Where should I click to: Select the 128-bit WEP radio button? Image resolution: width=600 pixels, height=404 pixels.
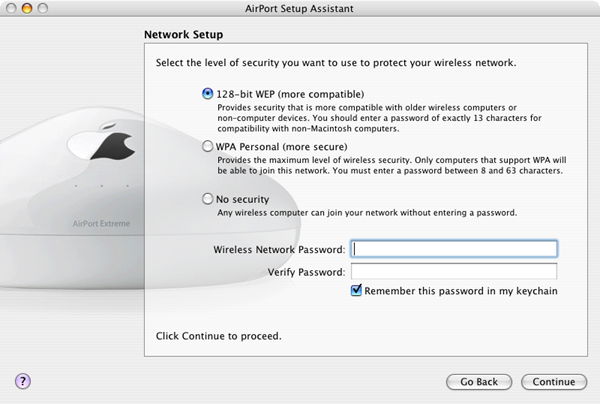(207, 94)
